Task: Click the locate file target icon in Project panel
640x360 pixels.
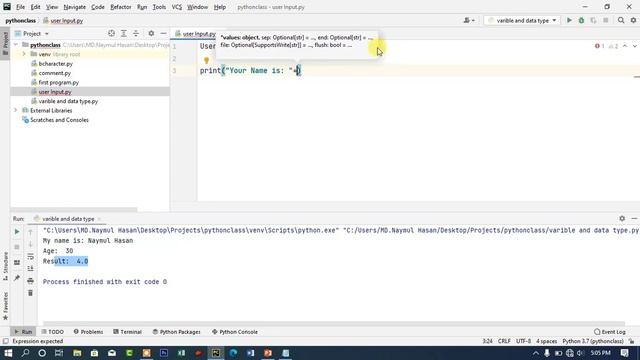Action: (x=111, y=33)
